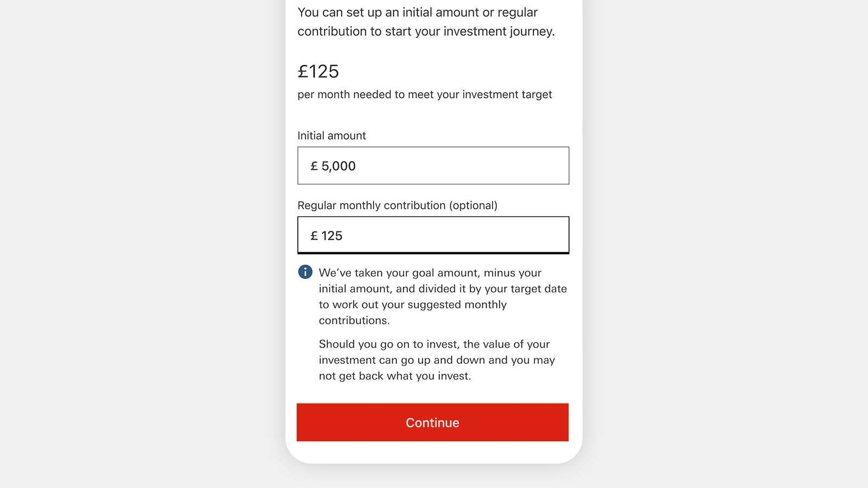
Task: Click the 'Regular monthly contribution (optional)' label
Action: click(x=397, y=206)
